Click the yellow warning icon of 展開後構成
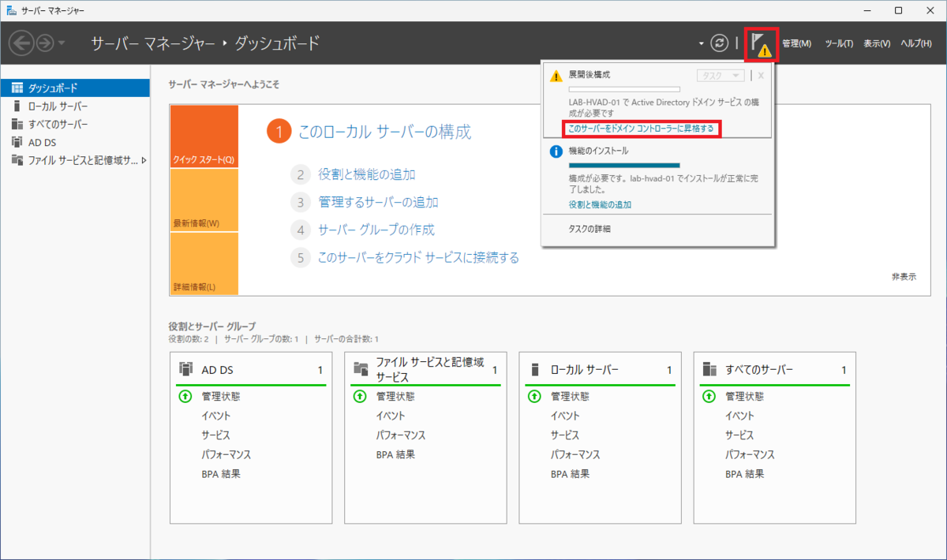Viewport: 947px width, 560px height. coord(556,76)
